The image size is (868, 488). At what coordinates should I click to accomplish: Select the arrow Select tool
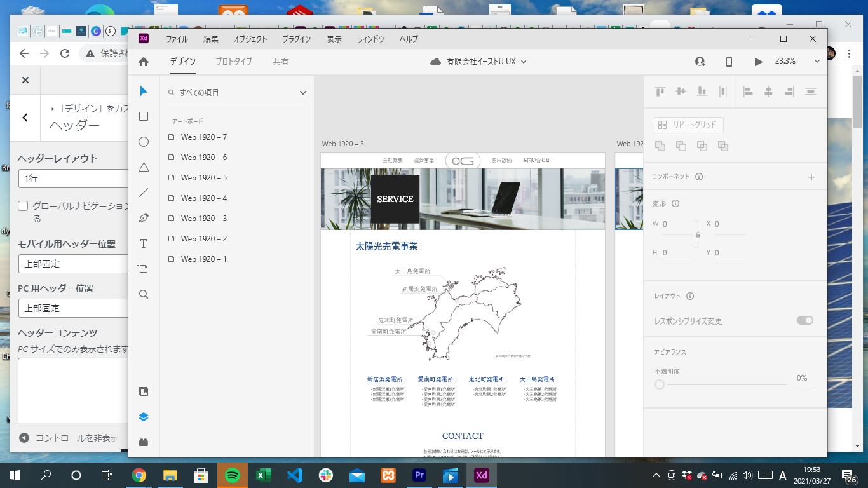click(x=144, y=91)
